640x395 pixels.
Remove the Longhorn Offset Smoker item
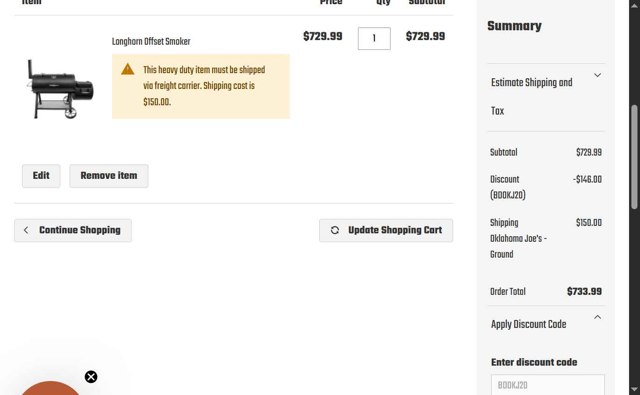tap(109, 176)
